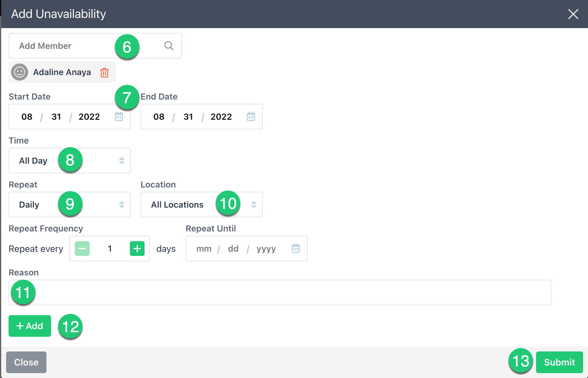Click Adaline Anaya's smiley avatar

point(20,72)
